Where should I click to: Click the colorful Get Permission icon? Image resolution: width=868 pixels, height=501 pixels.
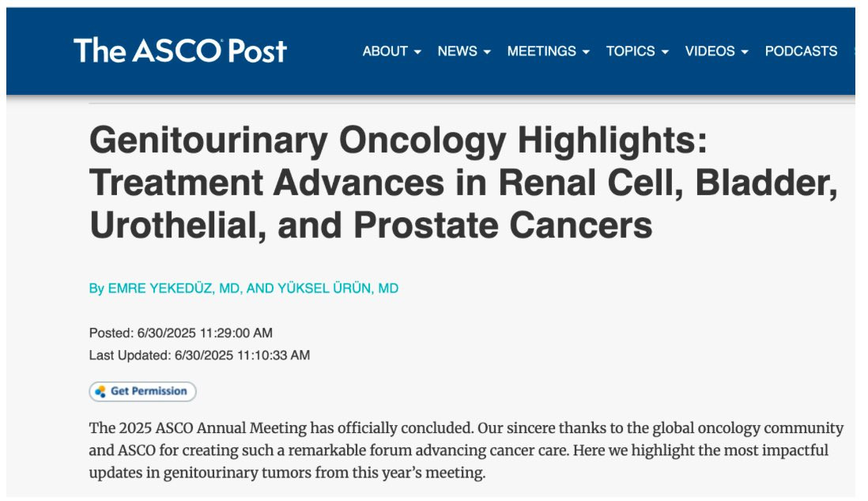click(x=100, y=391)
